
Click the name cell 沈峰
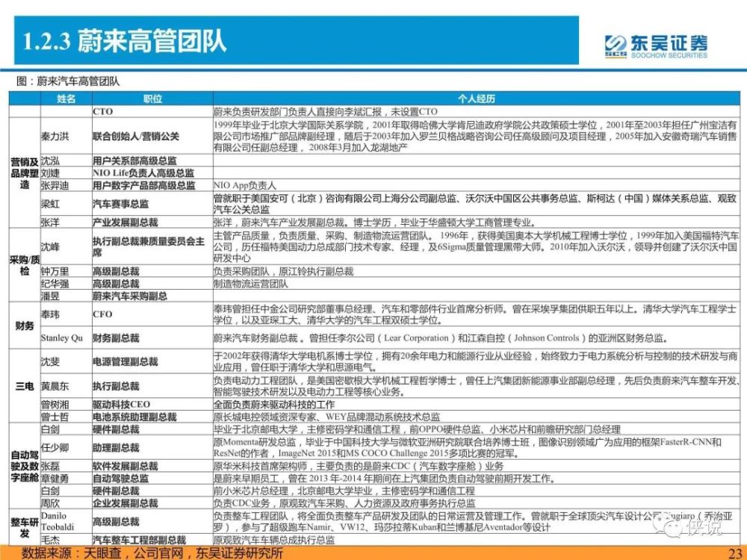[x=66, y=246]
